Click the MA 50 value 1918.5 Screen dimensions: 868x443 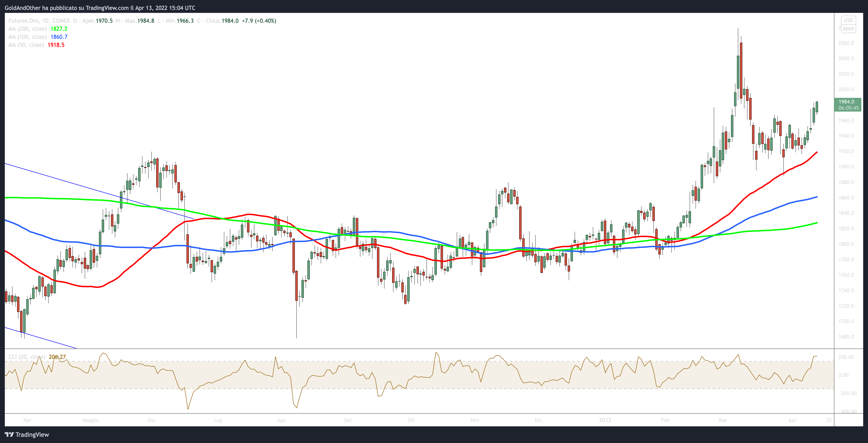(x=56, y=45)
